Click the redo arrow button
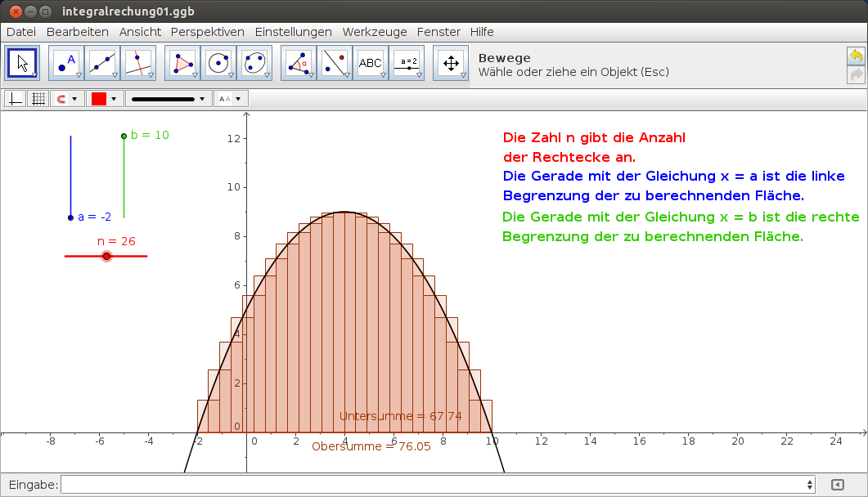 tap(855, 74)
